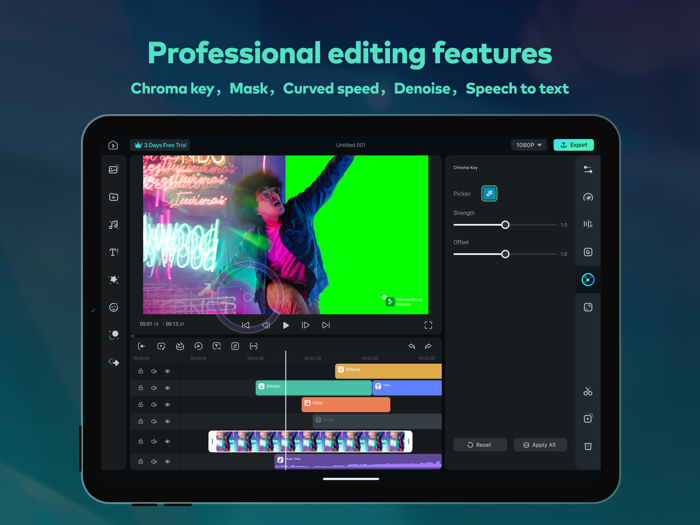Open the music notes panel
The image size is (700, 525).
click(x=113, y=225)
